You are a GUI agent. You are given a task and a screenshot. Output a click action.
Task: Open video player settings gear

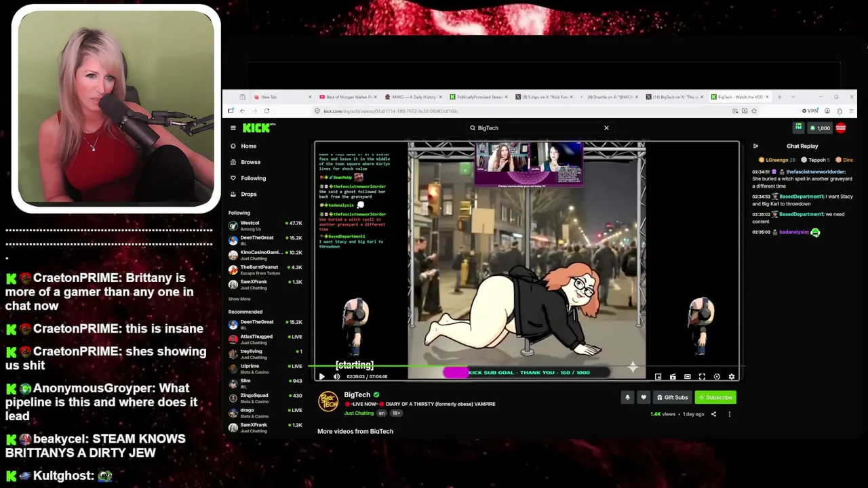732,377
